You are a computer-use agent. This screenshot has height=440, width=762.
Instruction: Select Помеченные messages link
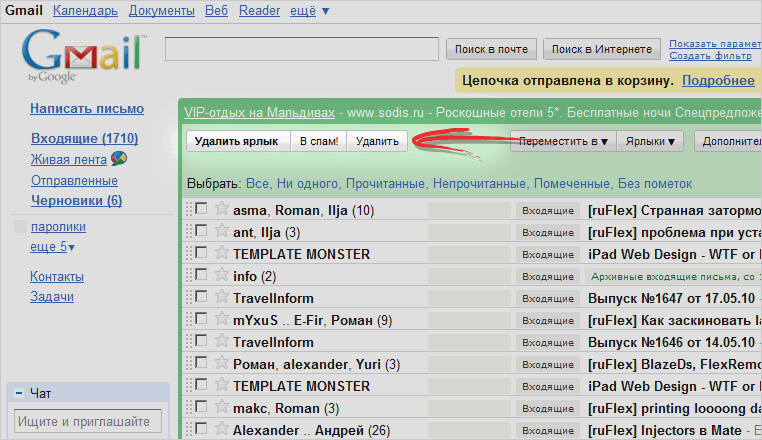point(572,184)
